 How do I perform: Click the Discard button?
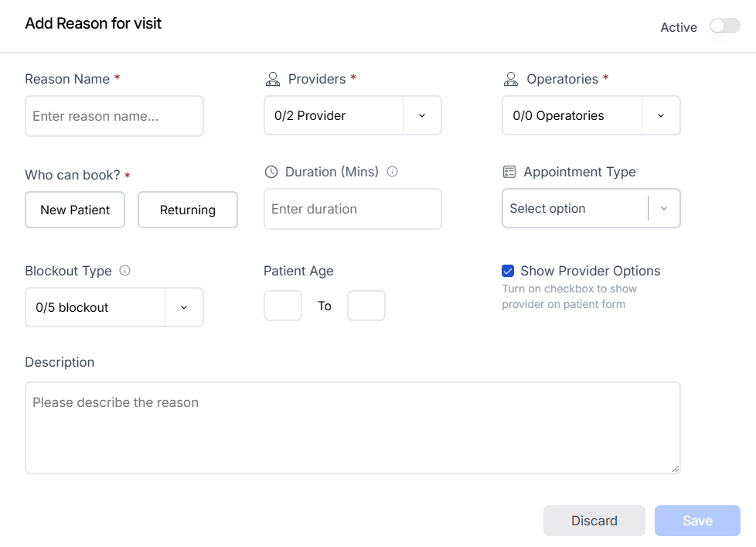click(594, 521)
